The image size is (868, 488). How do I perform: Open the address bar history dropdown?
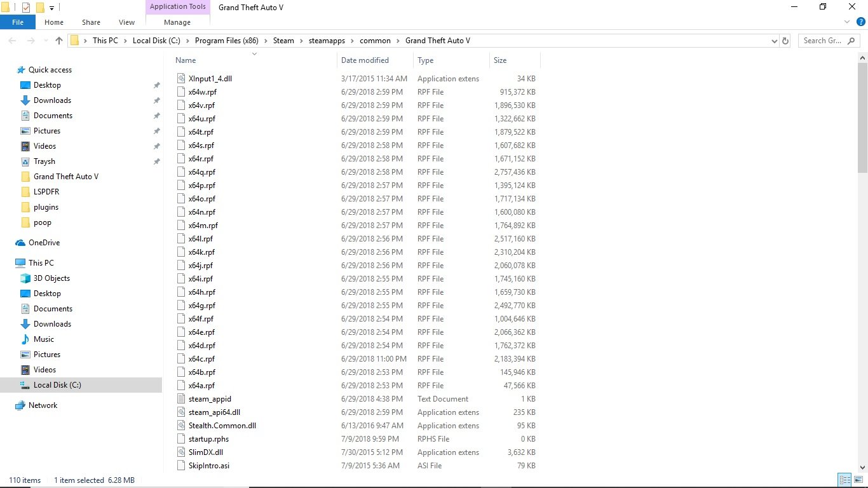point(774,41)
